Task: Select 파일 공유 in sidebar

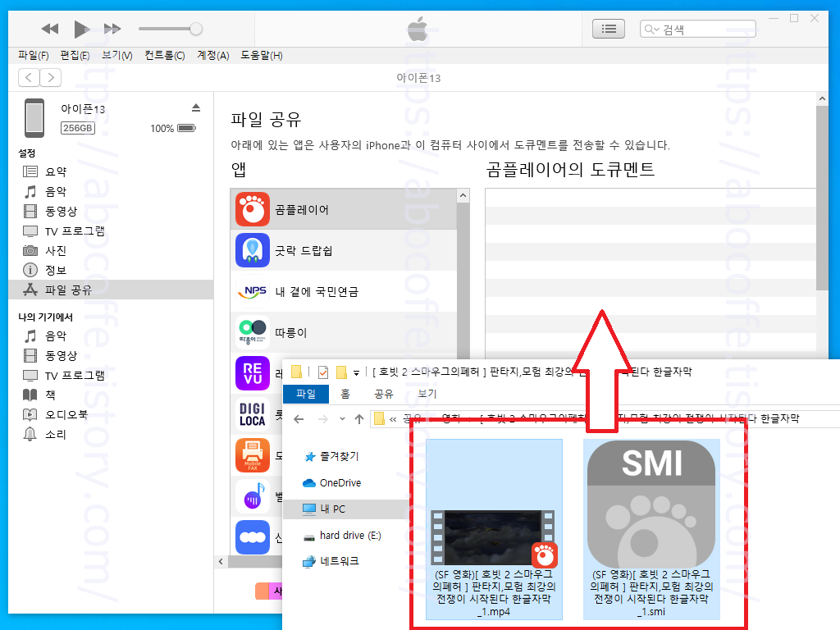Action: tap(111, 290)
